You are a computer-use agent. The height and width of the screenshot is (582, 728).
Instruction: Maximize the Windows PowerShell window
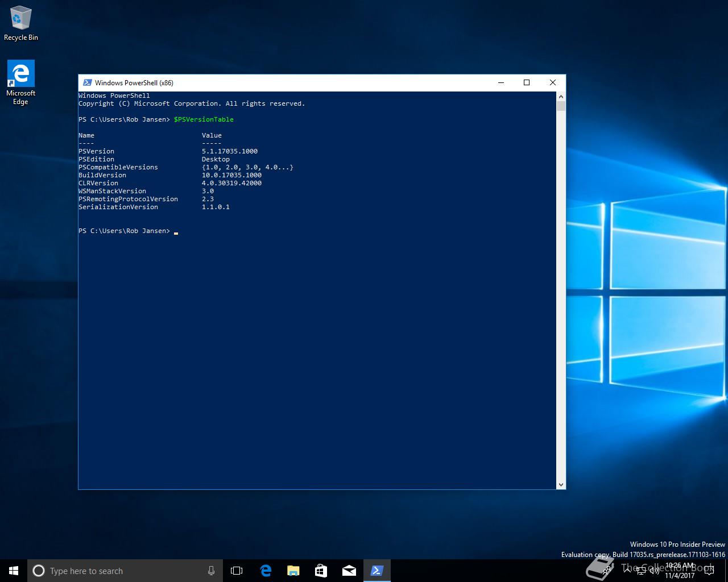point(527,83)
